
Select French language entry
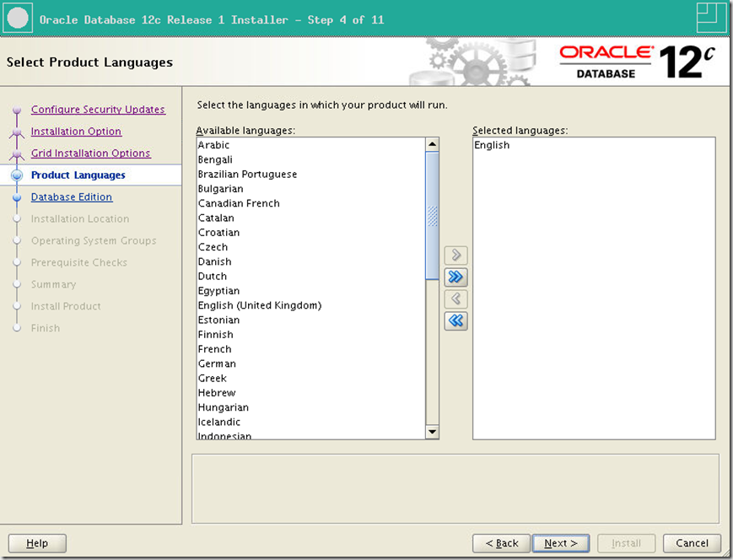tap(311, 349)
